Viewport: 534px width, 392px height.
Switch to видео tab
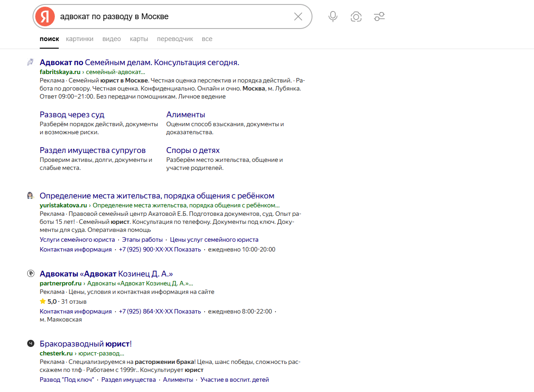click(x=111, y=39)
